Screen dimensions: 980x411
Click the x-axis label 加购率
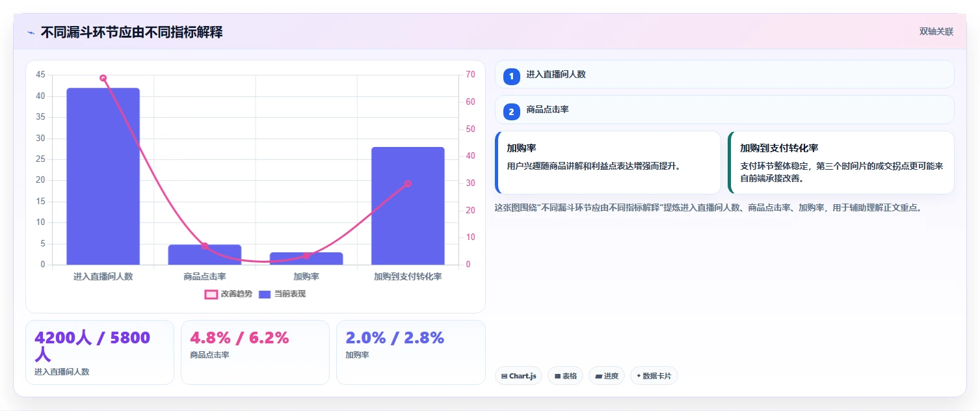[306, 276]
